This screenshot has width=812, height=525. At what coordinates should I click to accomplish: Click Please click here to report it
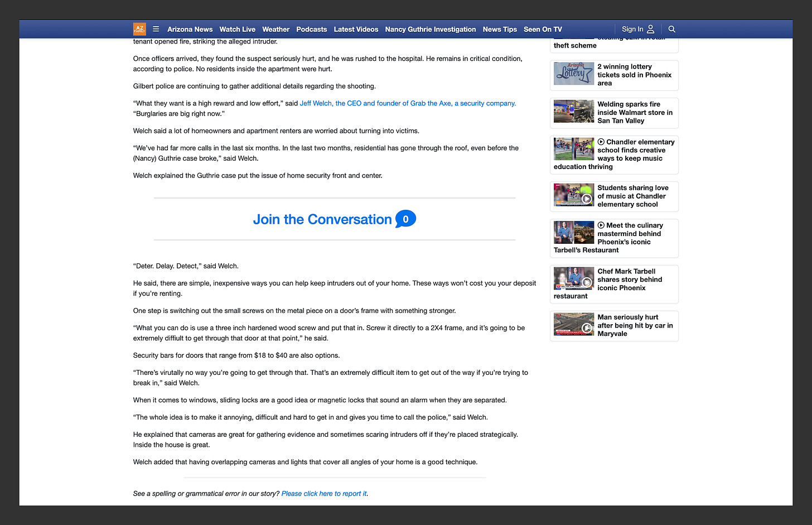click(324, 494)
